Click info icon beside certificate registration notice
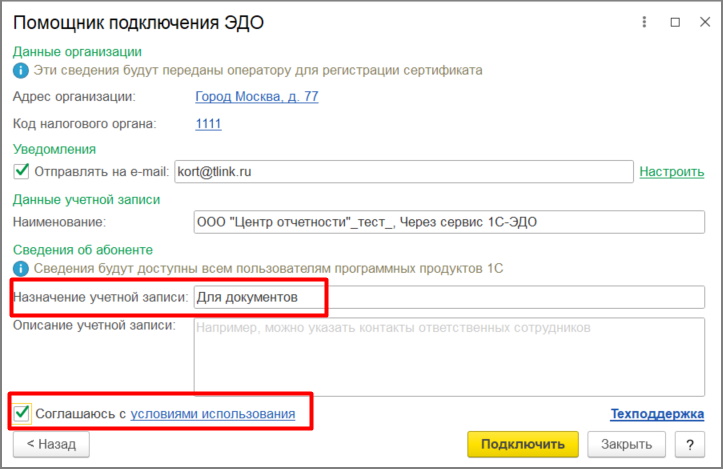Image resolution: width=723 pixels, height=469 pixels. (x=21, y=71)
